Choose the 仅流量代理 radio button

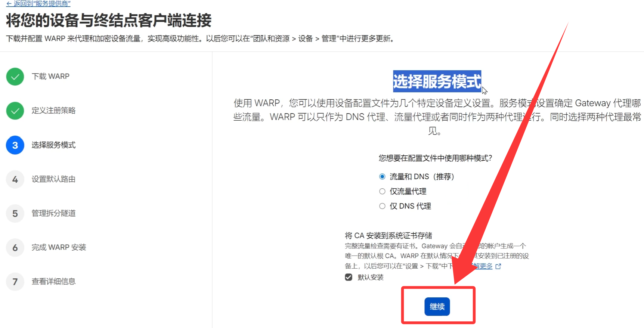[x=382, y=191]
